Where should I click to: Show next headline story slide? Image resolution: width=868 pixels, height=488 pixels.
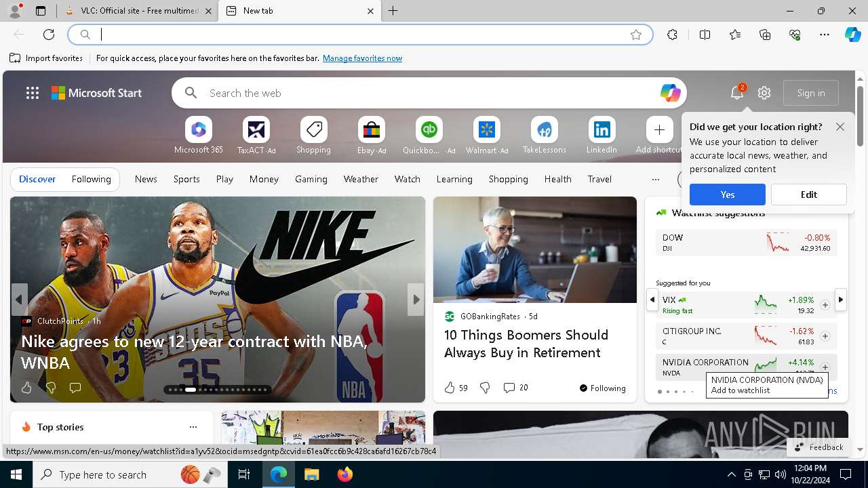click(x=416, y=300)
